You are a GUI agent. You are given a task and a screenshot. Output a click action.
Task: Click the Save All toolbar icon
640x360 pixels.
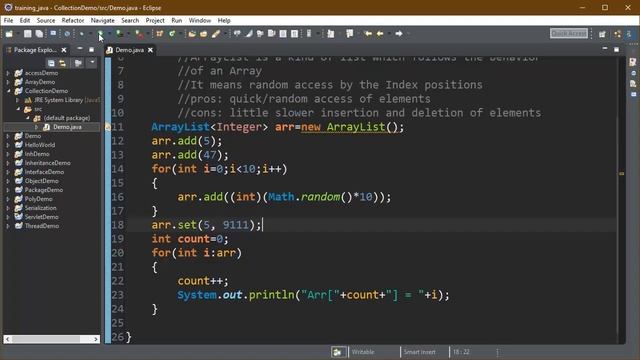[39, 34]
